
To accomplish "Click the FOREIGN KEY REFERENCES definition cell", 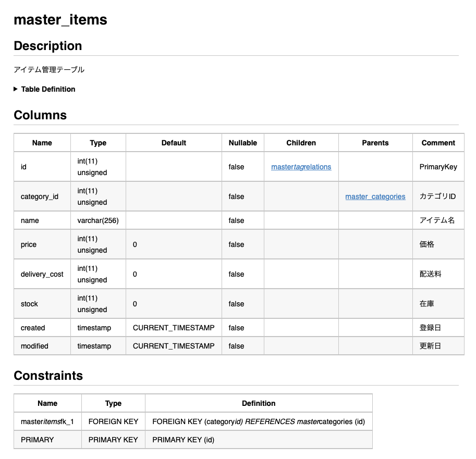I will tap(259, 421).
